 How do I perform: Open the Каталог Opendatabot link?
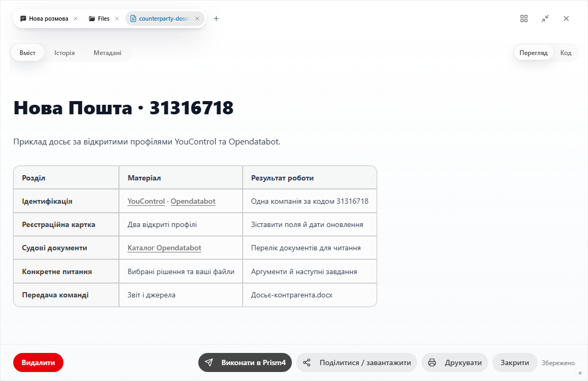tap(164, 248)
